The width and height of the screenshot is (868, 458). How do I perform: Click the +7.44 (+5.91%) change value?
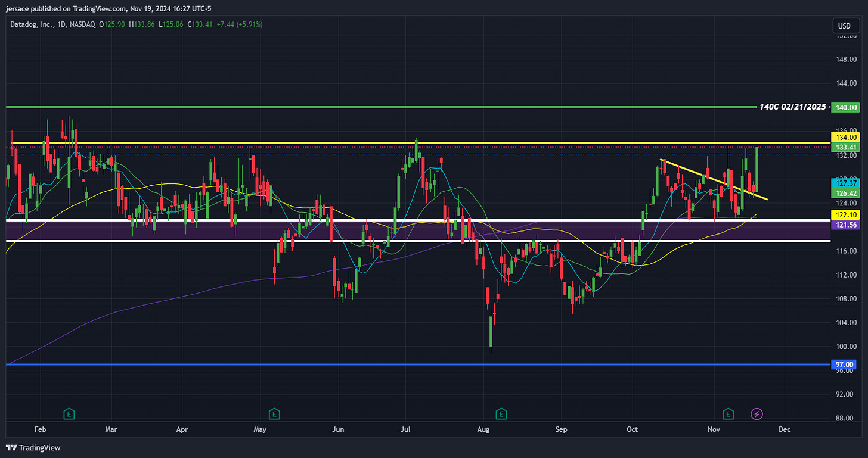(239, 24)
